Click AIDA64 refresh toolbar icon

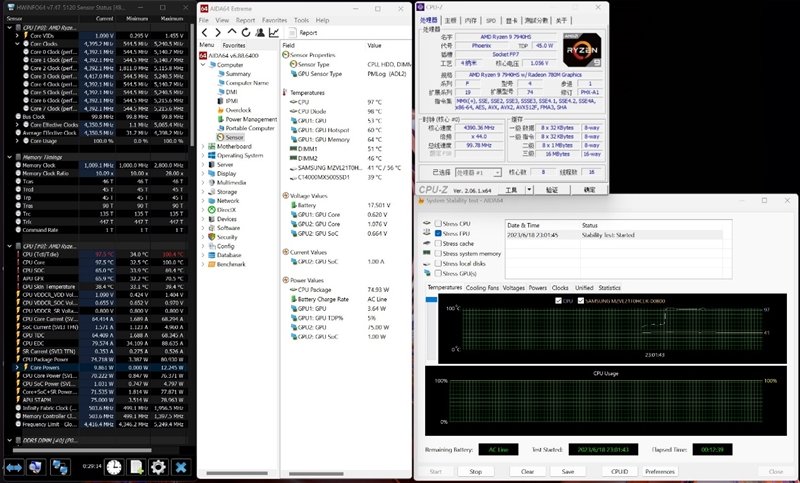point(246,31)
